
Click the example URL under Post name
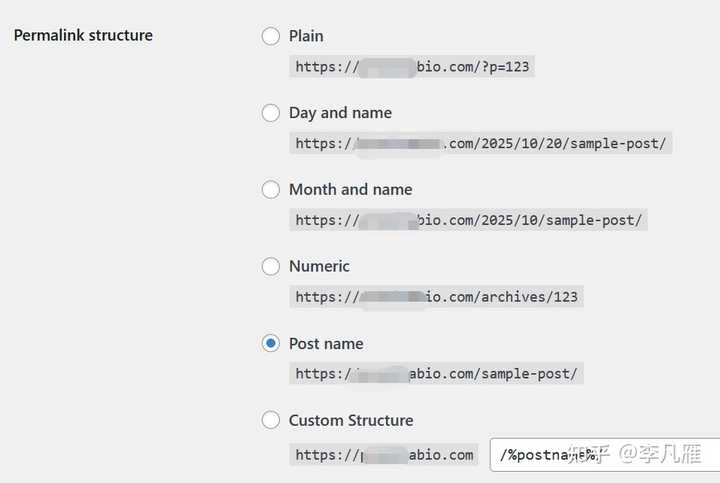pos(436,374)
